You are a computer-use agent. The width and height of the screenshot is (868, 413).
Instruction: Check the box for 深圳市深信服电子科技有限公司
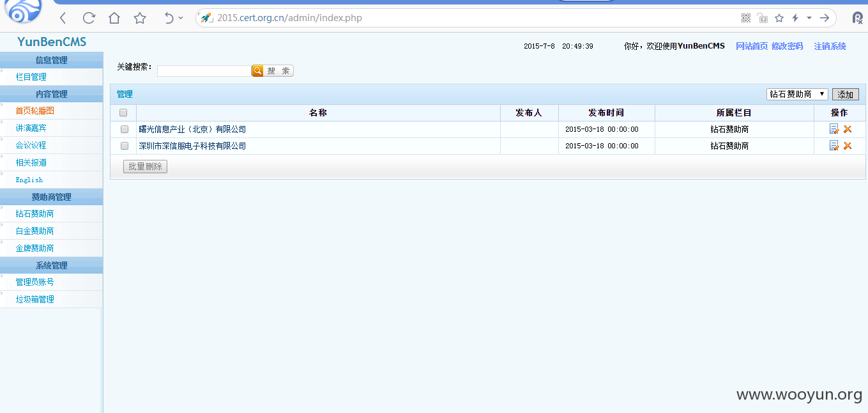[125, 146]
